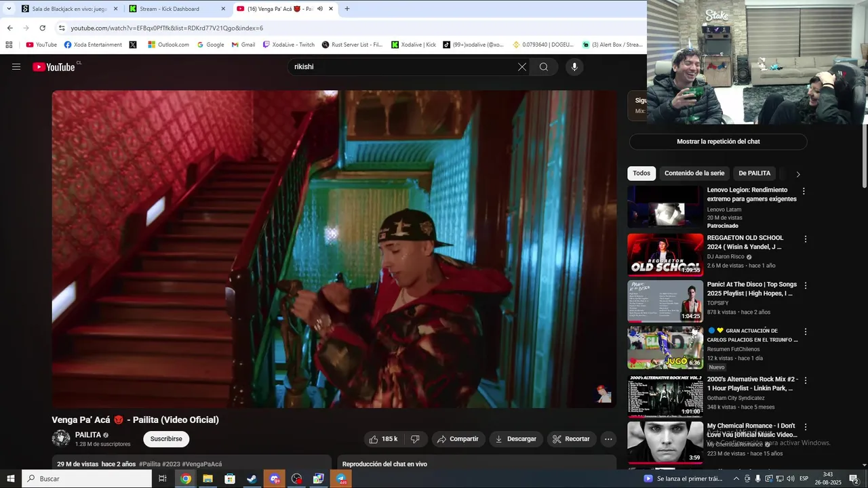
Task: Start voice search with microphone icon
Action: 574,66
